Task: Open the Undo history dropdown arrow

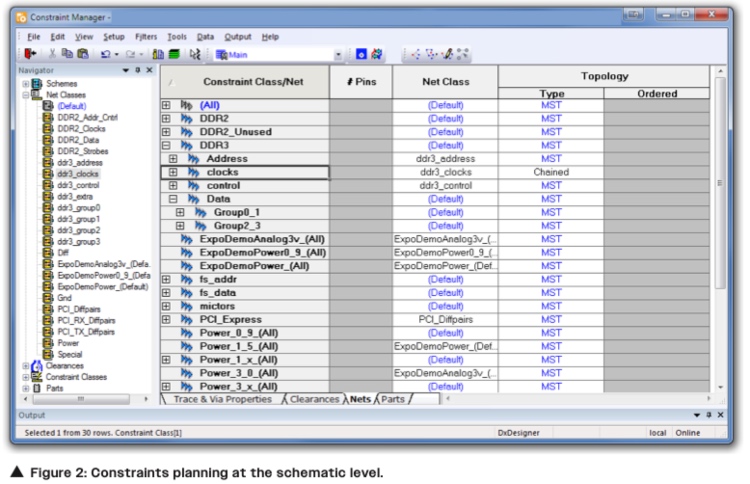Action: click(x=116, y=55)
